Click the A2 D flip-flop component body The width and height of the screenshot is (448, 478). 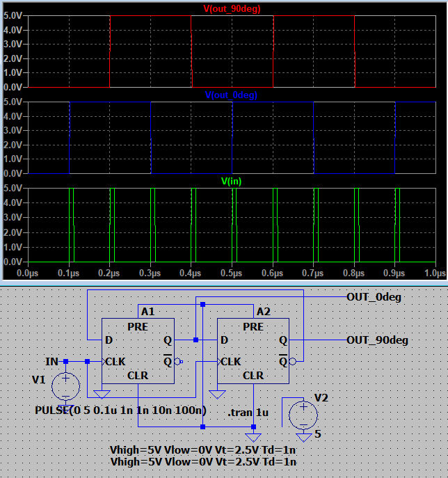253,351
